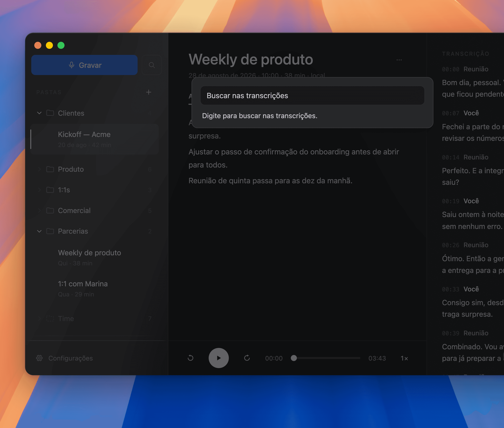Click the 03:43 total duration label
The height and width of the screenshot is (428, 504).
tap(377, 358)
